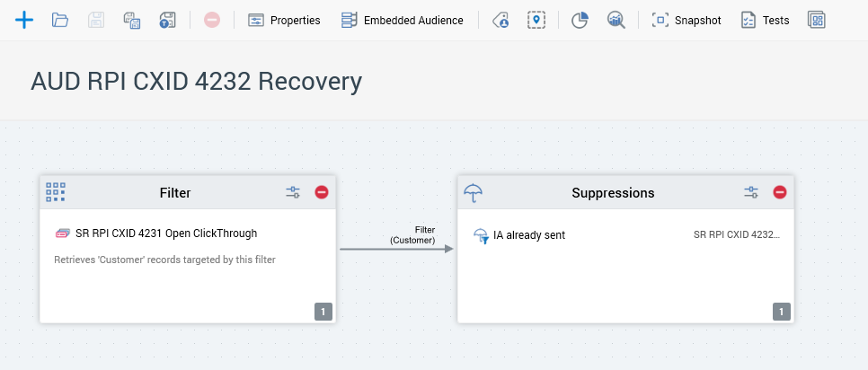Click the location pin toolbar icon
The width and height of the screenshot is (868, 370).
[x=536, y=20]
